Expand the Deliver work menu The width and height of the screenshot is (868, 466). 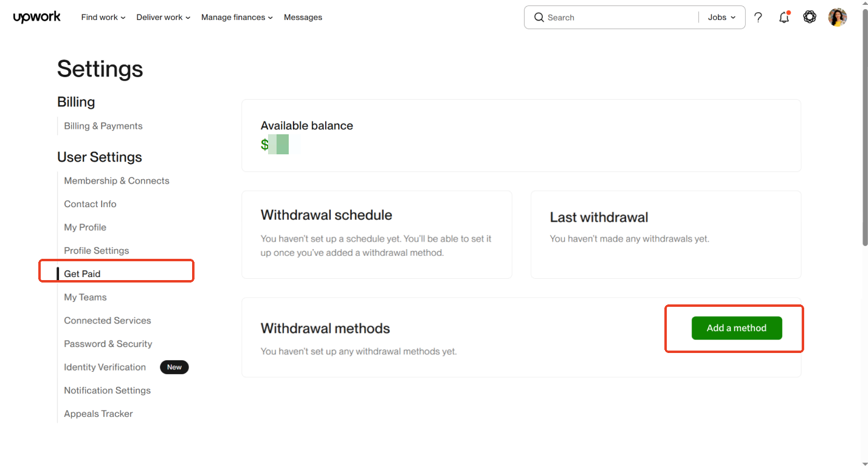pos(163,18)
